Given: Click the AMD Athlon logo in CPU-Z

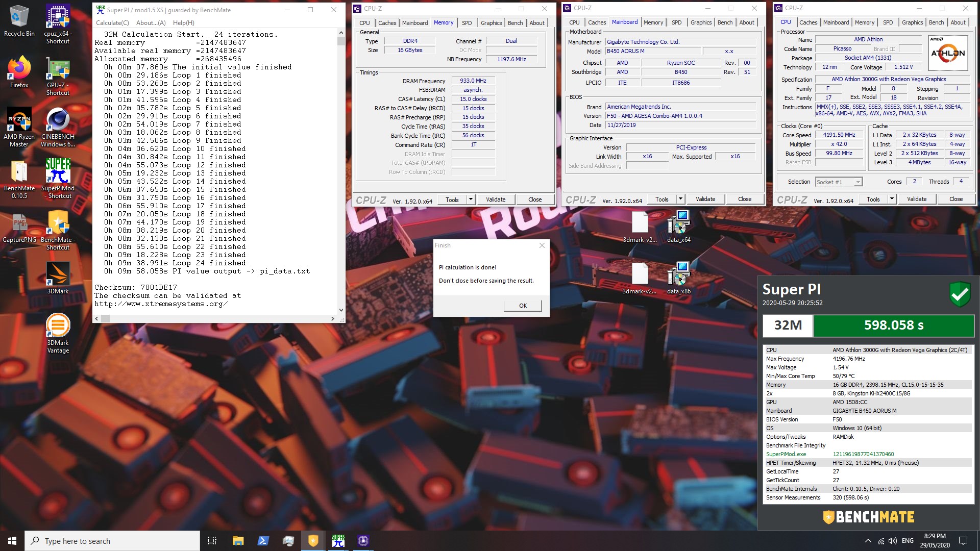Looking at the screenshot, I should tap(948, 53).
